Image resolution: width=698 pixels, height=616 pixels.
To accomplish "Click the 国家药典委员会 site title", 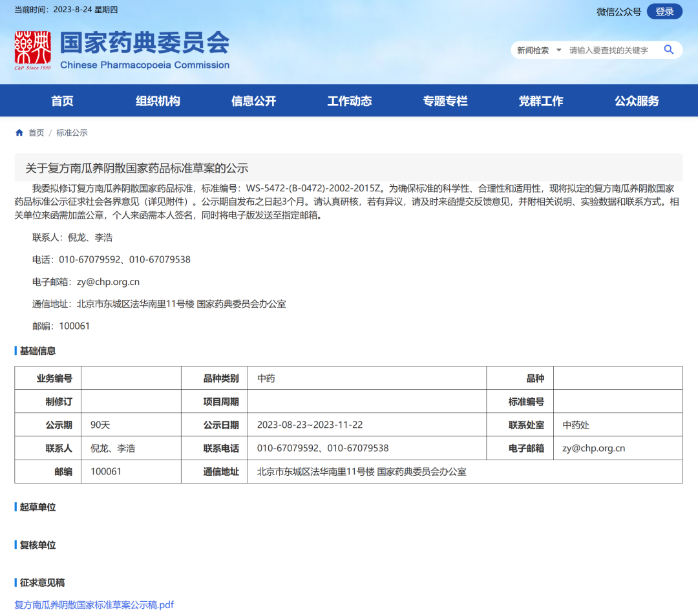I will 145,43.
